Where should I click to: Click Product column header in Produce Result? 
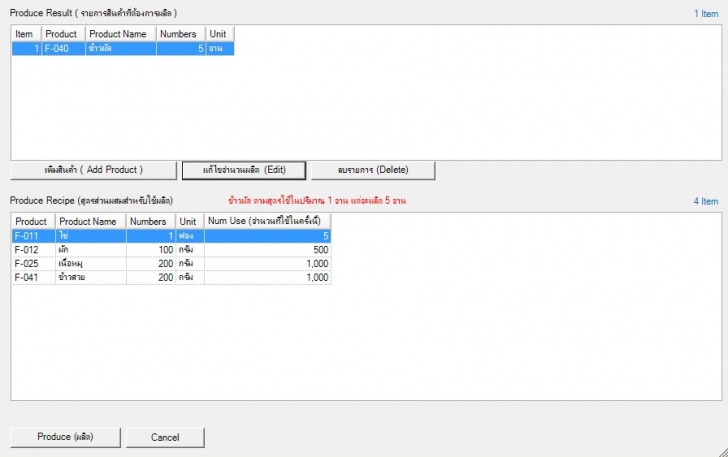pos(64,34)
